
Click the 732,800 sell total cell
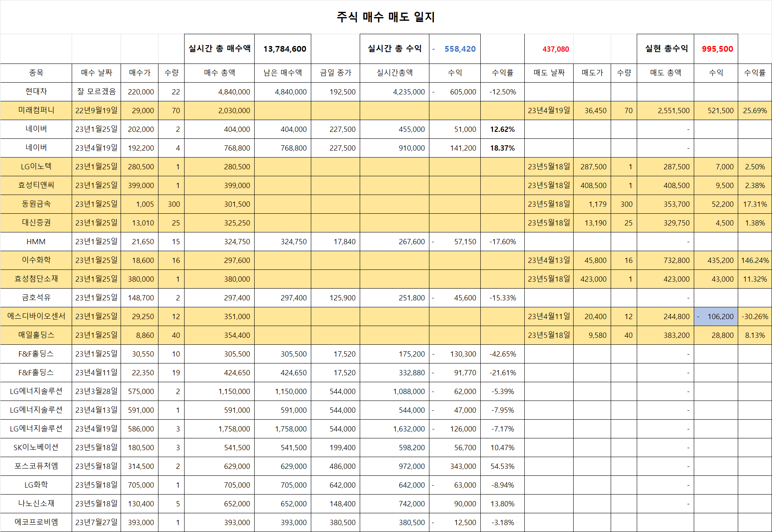click(x=666, y=260)
